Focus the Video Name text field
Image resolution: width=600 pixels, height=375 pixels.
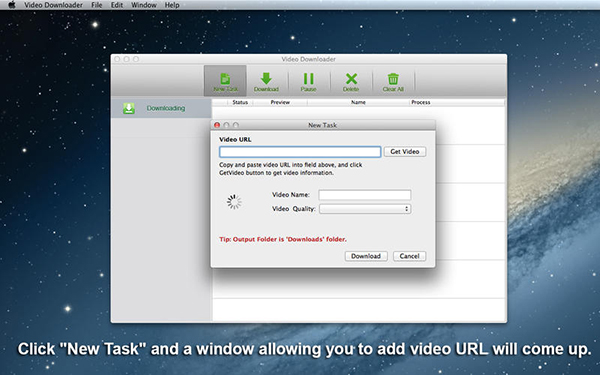coord(365,195)
